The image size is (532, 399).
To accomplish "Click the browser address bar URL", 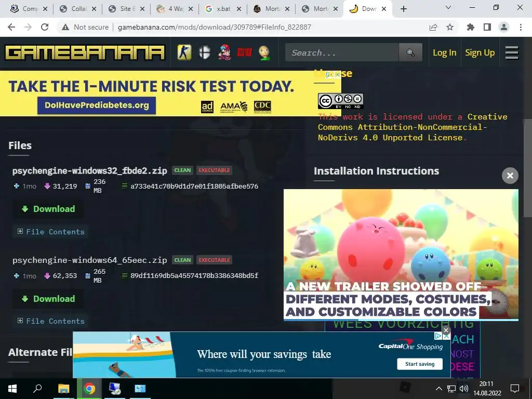I will (214, 27).
